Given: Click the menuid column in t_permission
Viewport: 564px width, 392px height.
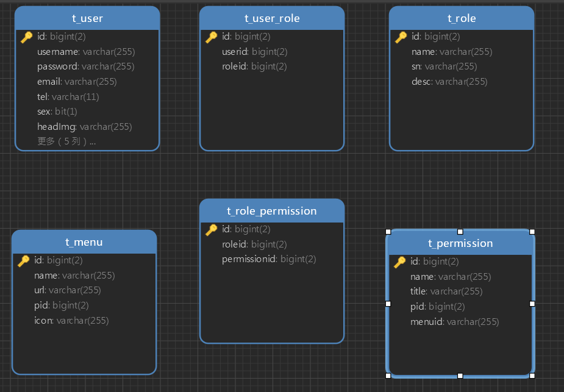Looking at the screenshot, I should (x=454, y=321).
